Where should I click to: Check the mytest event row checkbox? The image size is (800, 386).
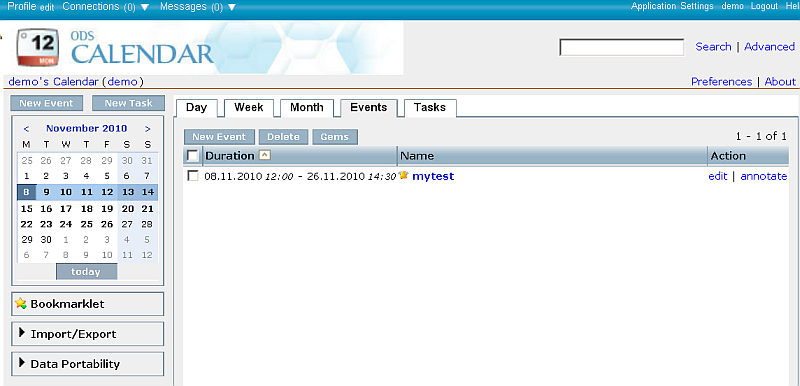click(193, 176)
